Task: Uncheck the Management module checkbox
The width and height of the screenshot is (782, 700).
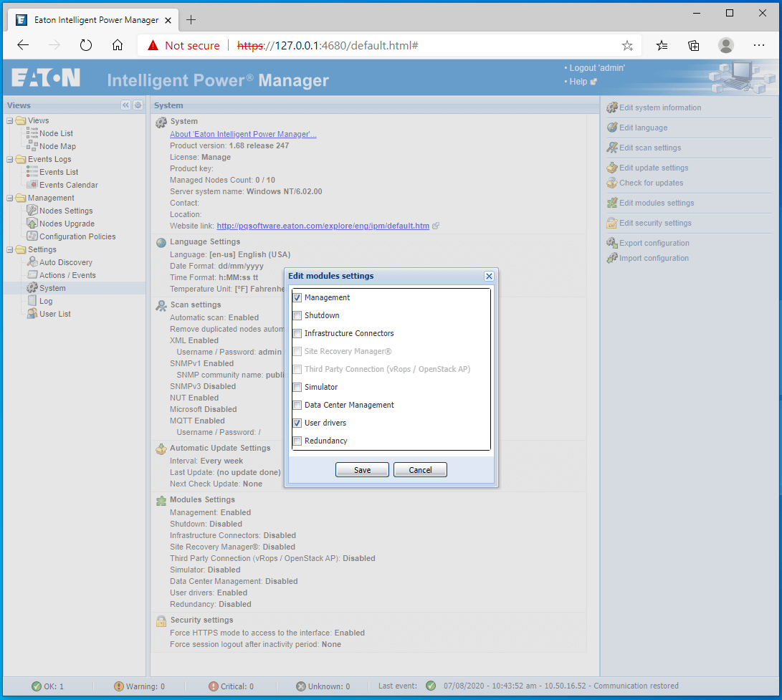Action: [297, 297]
